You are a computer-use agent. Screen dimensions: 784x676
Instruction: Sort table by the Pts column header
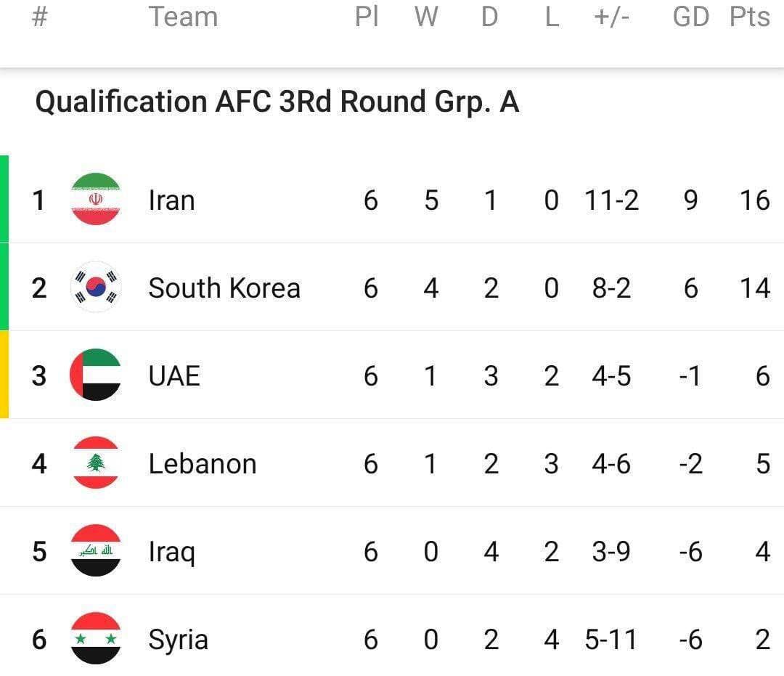point(750,17)
